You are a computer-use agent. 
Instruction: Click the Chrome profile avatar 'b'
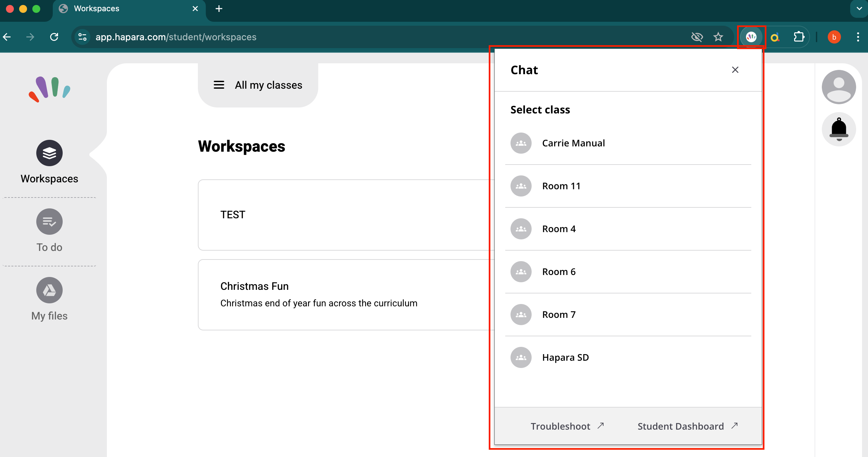click(x=834, y=37)
